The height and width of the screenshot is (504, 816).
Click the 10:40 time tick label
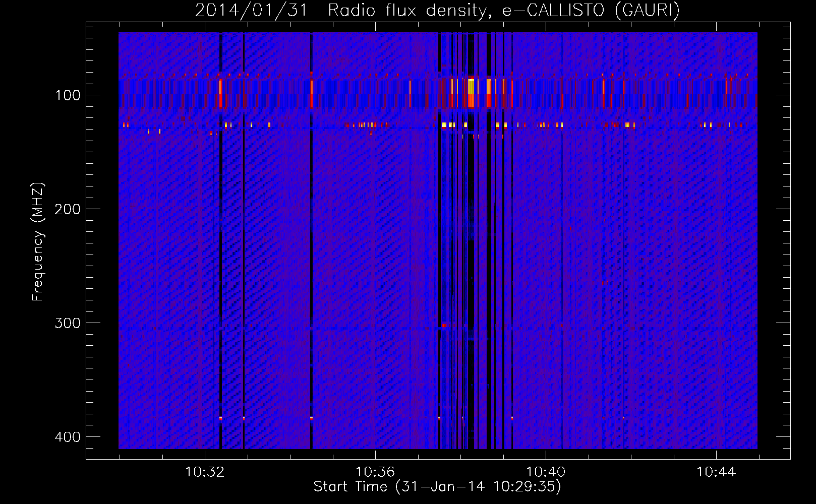tap(546, 472)
